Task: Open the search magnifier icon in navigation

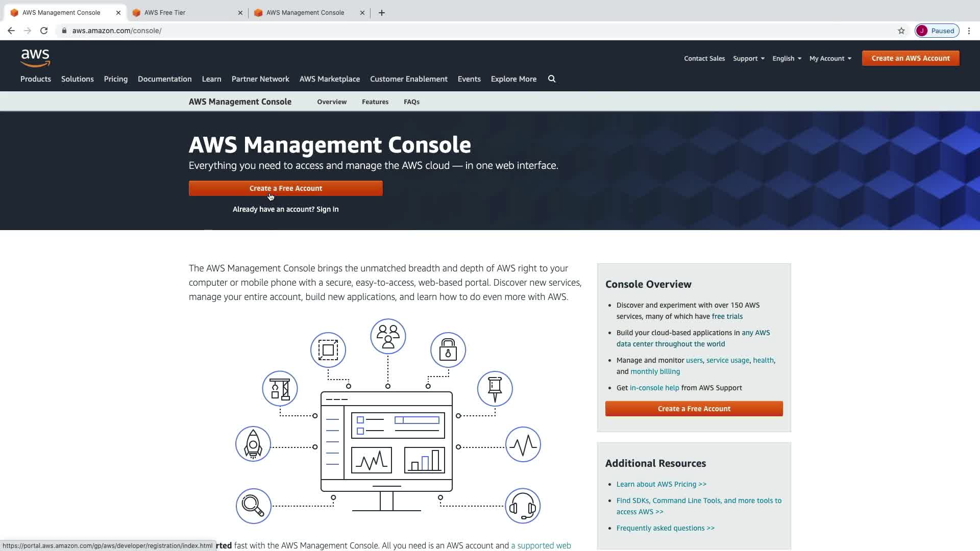Action: click(x=552, y=79)
